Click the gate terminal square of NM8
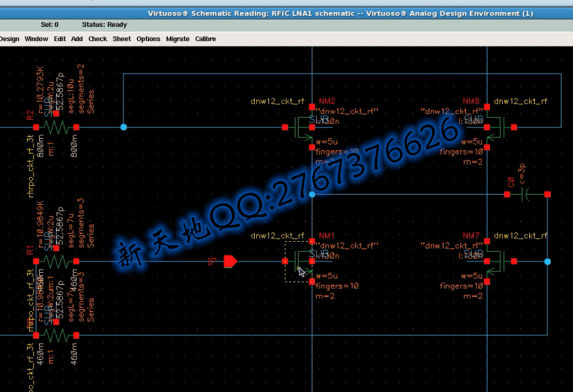The image size is (573, 392). tap(514, 127)
